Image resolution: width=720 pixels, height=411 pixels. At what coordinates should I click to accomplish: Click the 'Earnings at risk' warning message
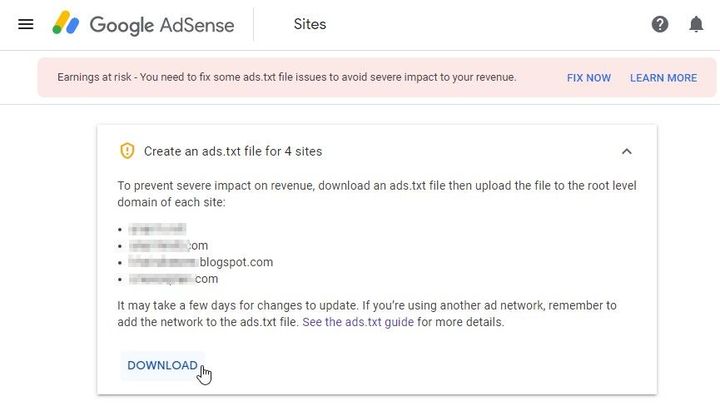click(287, 77)
